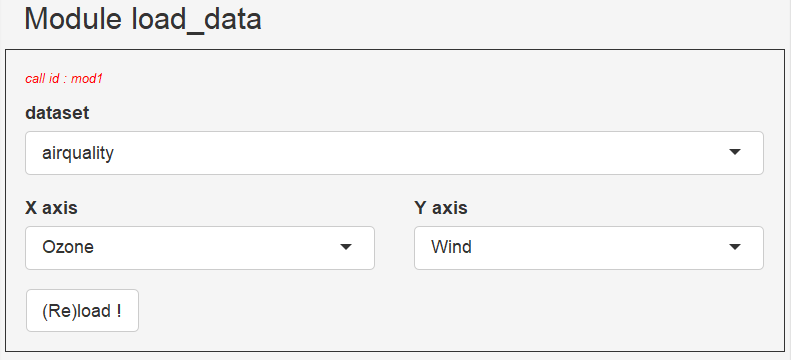Click the X axis dropdown caret arrow

346,247
